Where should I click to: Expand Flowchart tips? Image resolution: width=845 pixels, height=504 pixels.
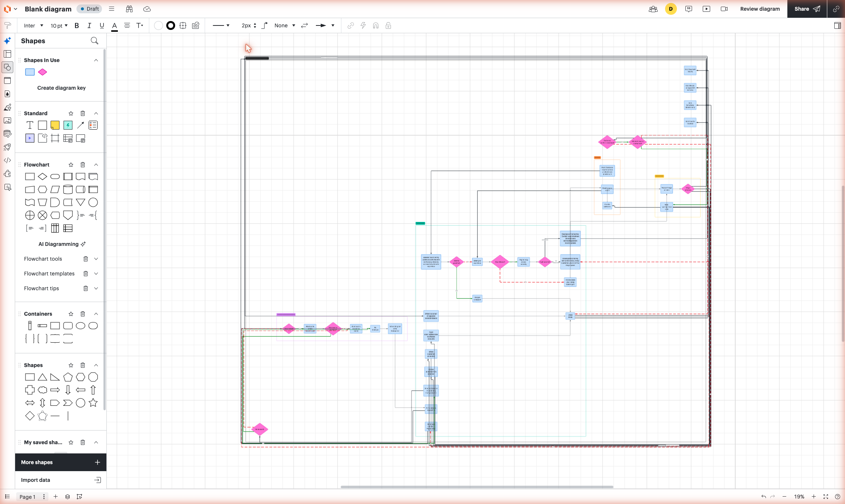(x=96, y=288)
